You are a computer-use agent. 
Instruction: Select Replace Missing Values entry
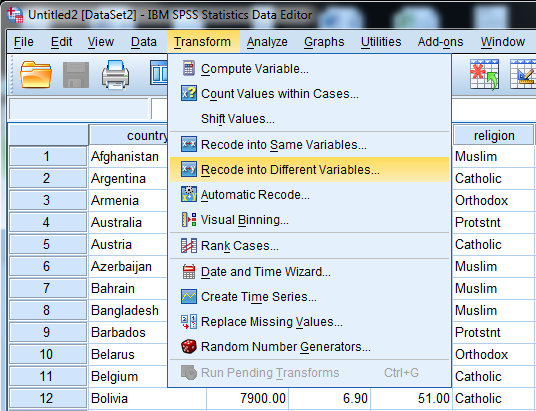(x=309, y=321)
